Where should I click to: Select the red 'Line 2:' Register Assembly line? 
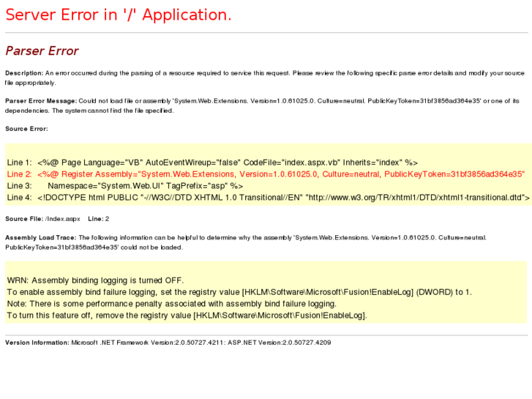click(x=266, y=174)
